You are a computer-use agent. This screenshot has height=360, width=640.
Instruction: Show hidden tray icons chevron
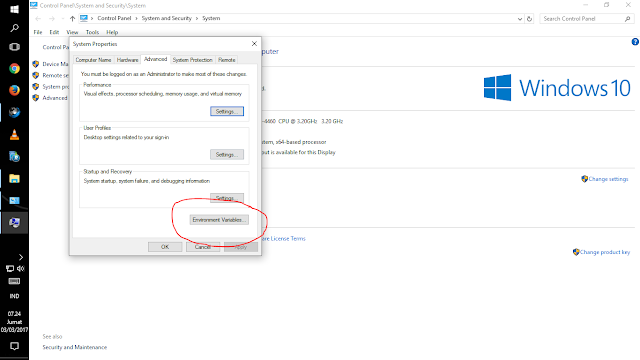[21, 257]
